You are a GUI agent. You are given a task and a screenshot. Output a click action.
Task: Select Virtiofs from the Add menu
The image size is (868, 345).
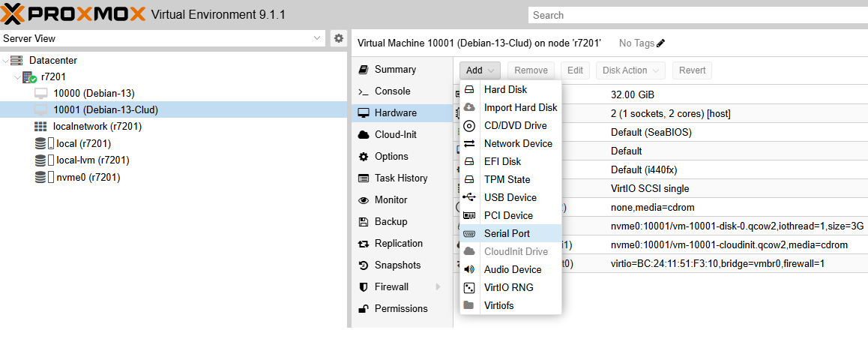498,305
